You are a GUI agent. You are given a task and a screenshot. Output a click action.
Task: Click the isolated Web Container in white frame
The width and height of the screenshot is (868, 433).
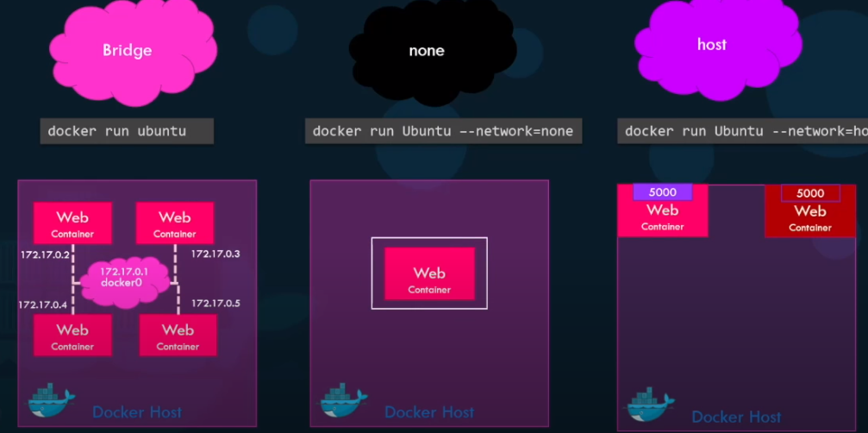tap(429, 273)
